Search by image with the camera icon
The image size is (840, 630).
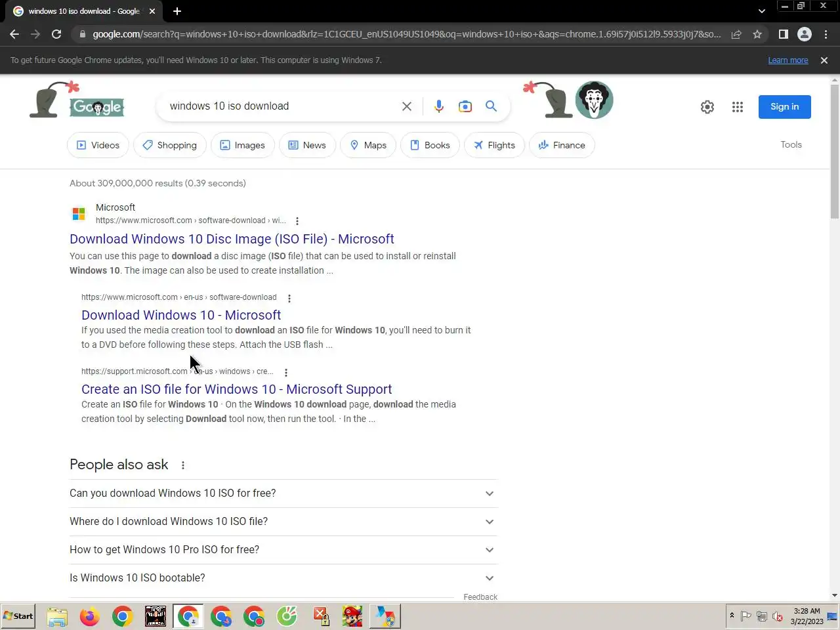click(x=465, y=106)
